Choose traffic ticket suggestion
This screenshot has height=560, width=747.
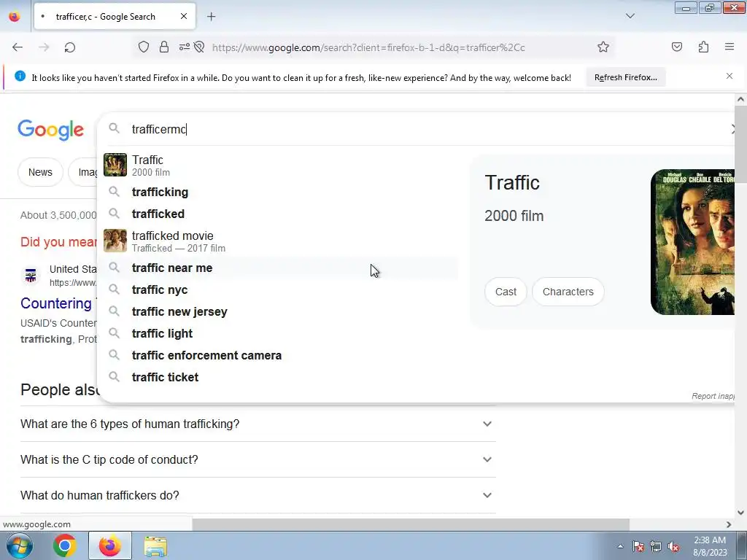tap(278, 378)
